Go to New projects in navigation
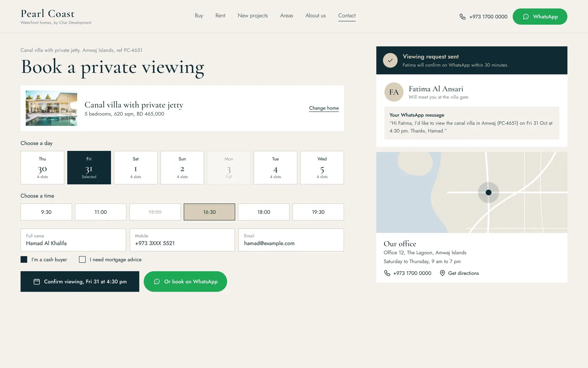Viewport: 588px width, 368px height. [x=253, y=15]
